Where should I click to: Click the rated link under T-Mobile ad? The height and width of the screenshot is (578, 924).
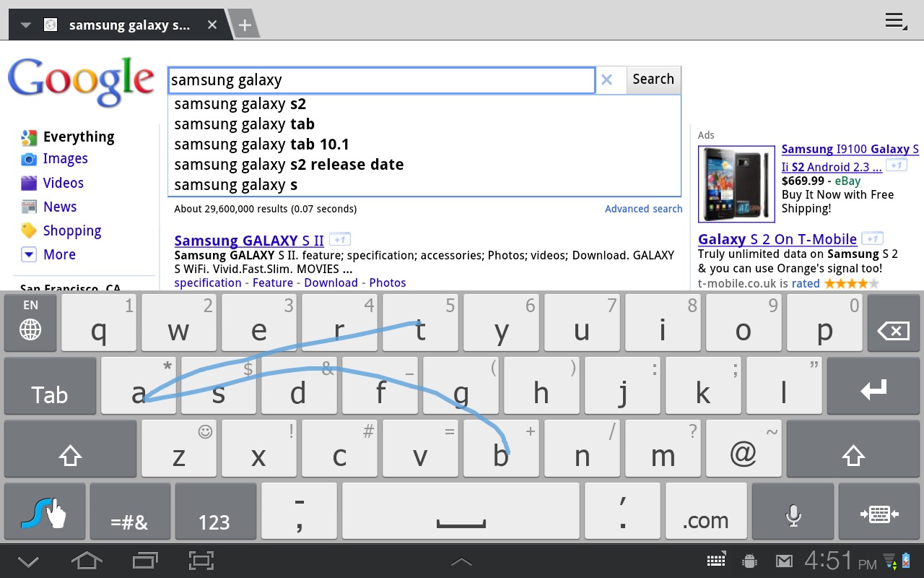[806, 284]
